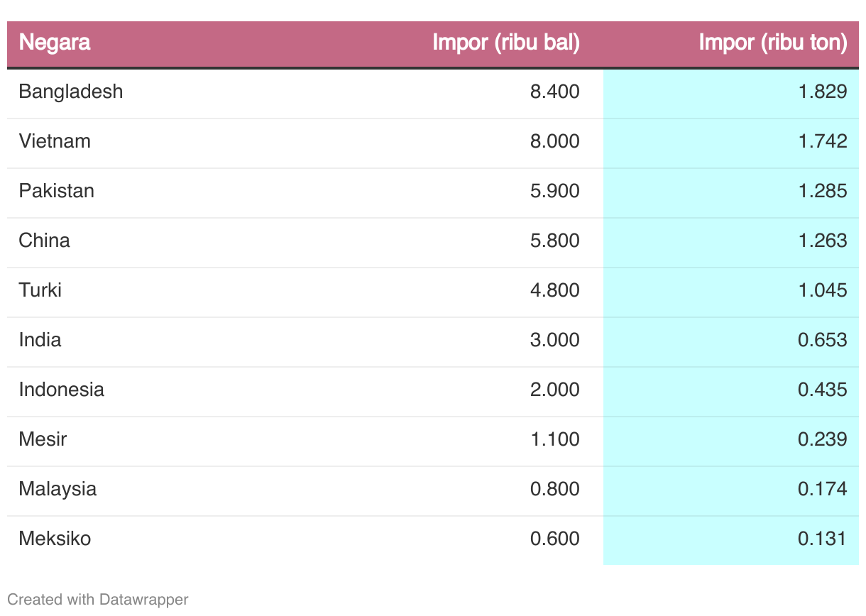Select the 1.045 highlighted ton cell

click(822, 290)
